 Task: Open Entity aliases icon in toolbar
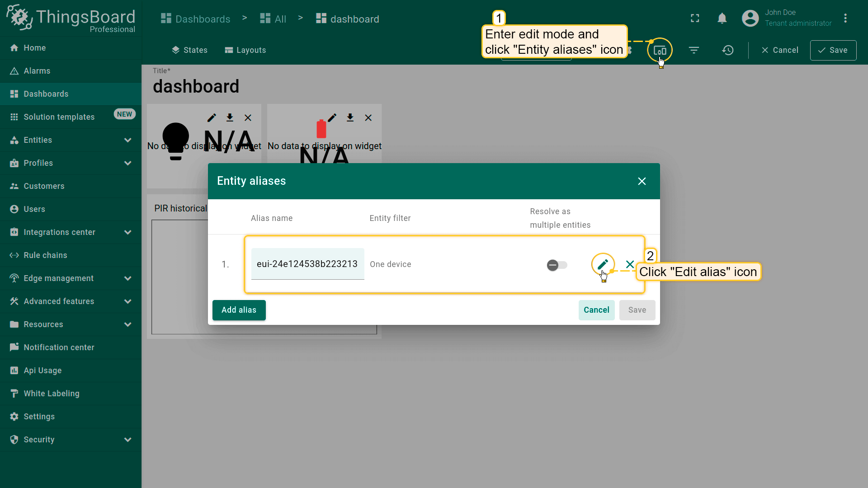coord(660,50)
